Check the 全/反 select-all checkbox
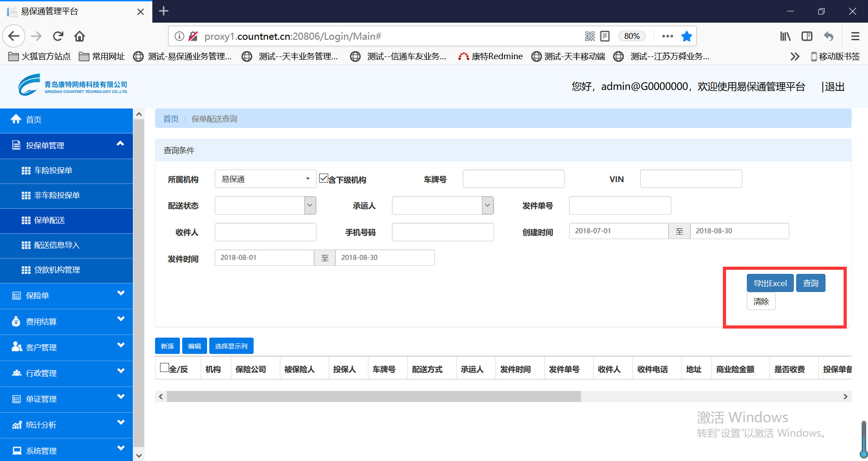The height and width of the screenshot is (461, 868). point(165,368)
